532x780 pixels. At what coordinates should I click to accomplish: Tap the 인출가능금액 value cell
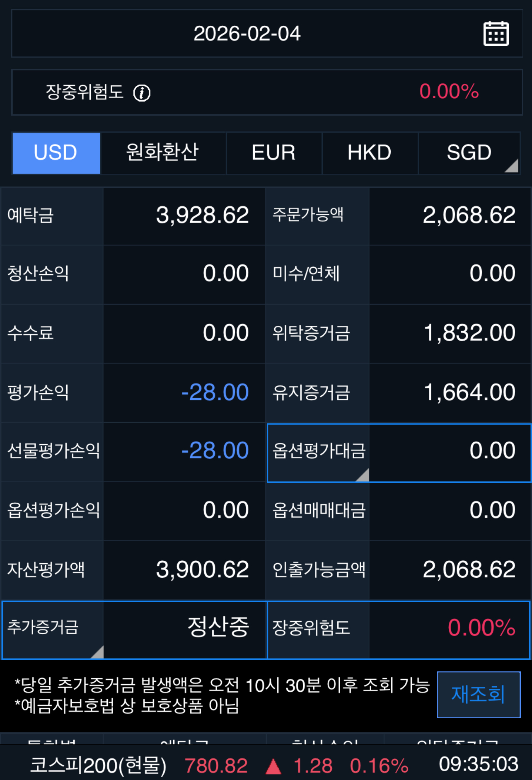point(469,570)
